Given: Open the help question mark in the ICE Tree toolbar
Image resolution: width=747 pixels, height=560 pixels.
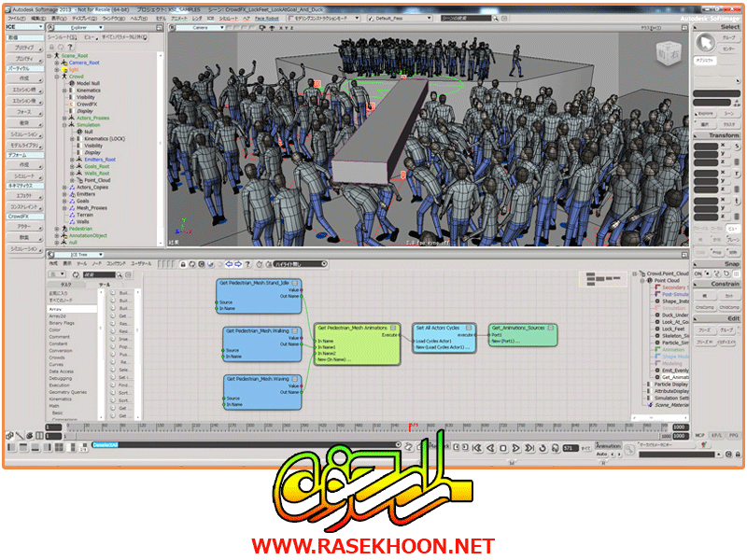Looking at the screenshot, I should pos(247,264).
